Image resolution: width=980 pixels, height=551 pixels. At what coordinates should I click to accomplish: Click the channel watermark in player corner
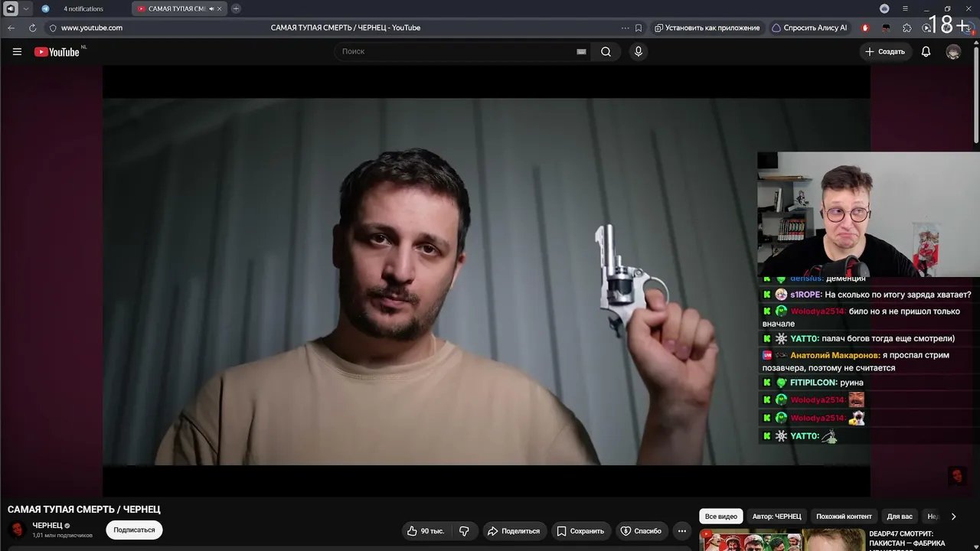pos(957,476)
